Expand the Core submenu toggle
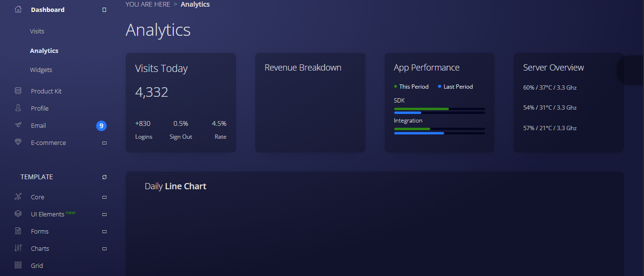Image resolution: width=644 pixels, height=276 pixels. [104, 197]
